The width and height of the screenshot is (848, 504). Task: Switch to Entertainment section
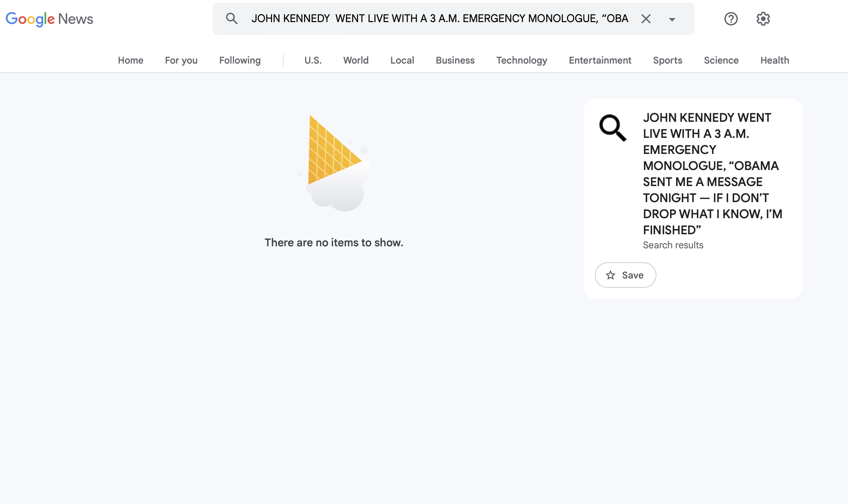(x=600, y=61)
